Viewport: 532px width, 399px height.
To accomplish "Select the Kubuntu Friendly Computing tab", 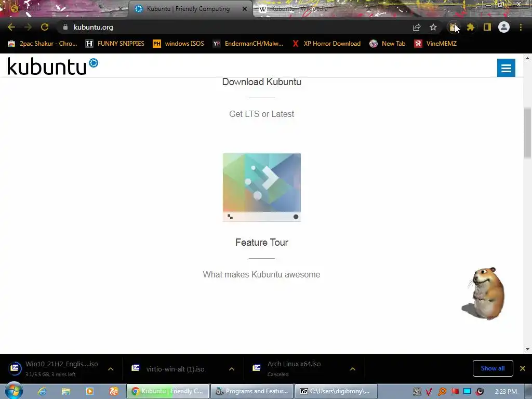I will click(x=188, y=9).
